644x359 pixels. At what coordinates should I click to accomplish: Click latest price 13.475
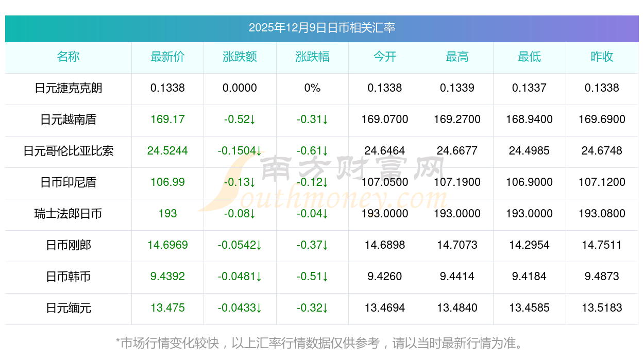[167, 308]
